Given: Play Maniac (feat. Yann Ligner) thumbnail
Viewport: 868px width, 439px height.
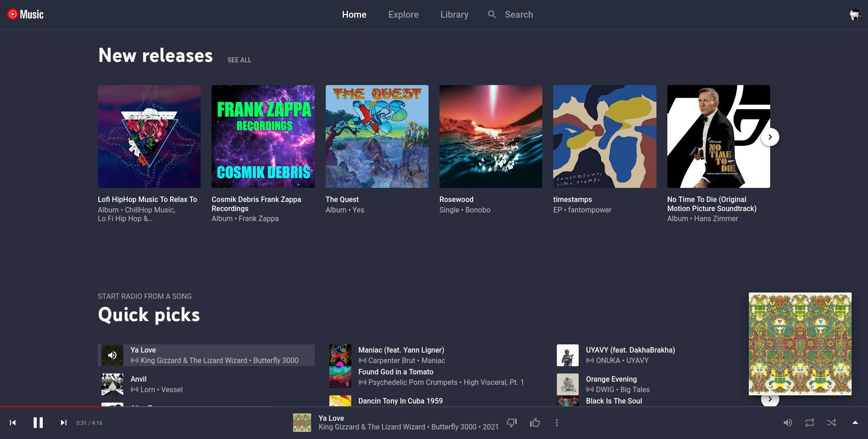Looking at the screenshot, I should click(340, 355).
